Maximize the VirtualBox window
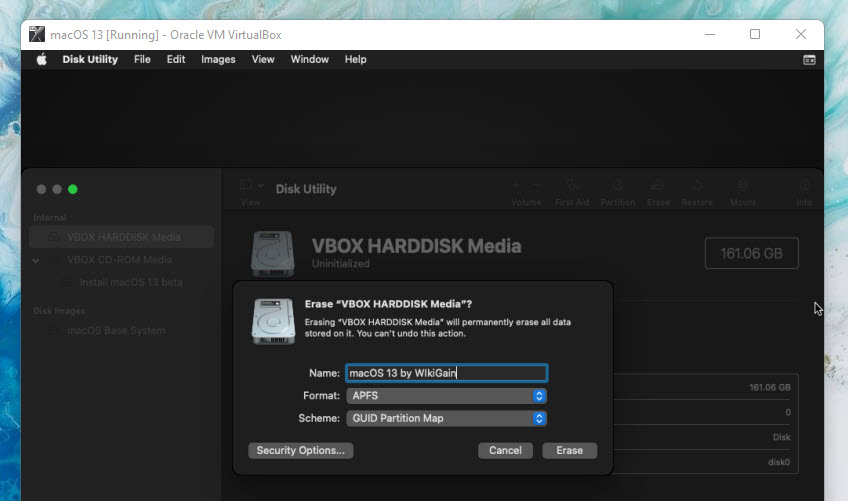Screen dimensions: 848x501 (755, 35)
